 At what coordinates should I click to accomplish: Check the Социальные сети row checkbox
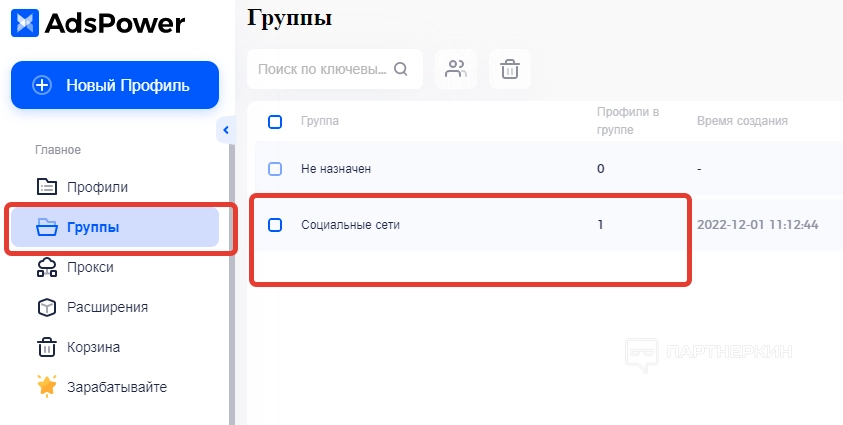(x=276, y=225)
